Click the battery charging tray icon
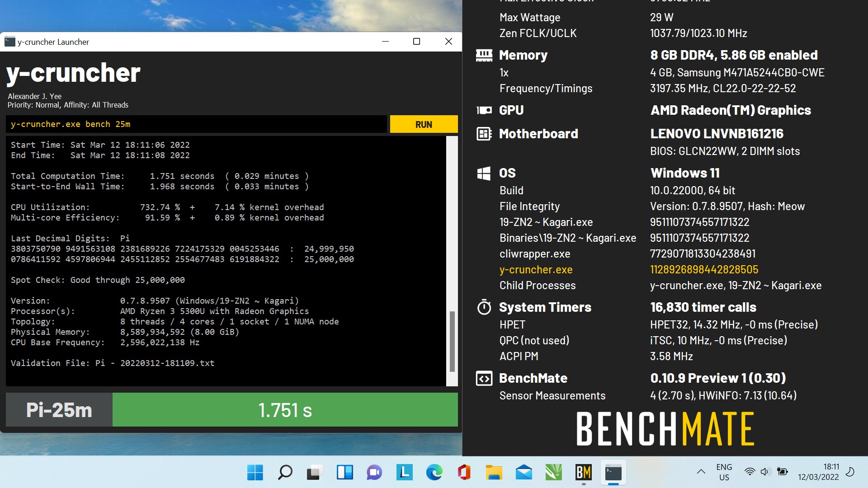The height and width of the screenshot is (488, 868). point(782,472)
